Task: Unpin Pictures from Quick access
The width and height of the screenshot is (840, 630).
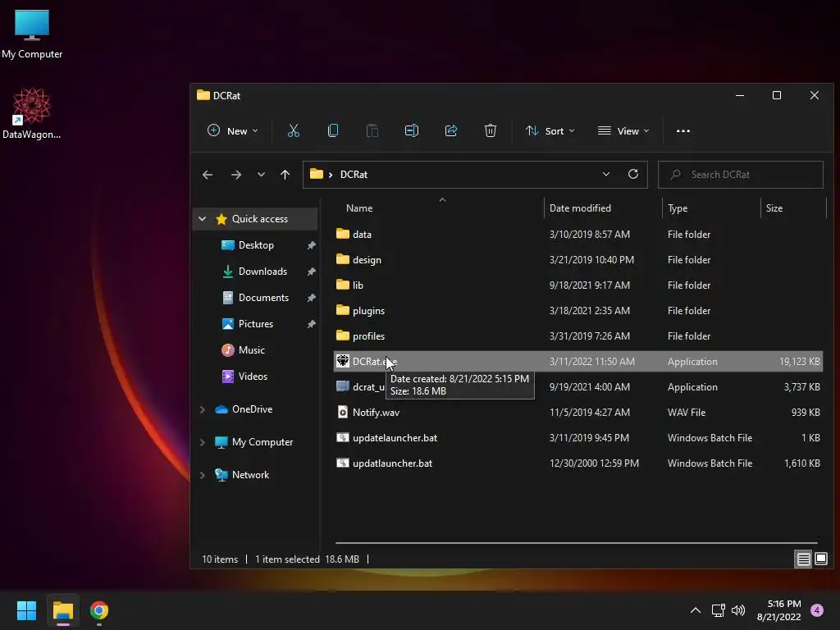Action: tap(311, 324)
